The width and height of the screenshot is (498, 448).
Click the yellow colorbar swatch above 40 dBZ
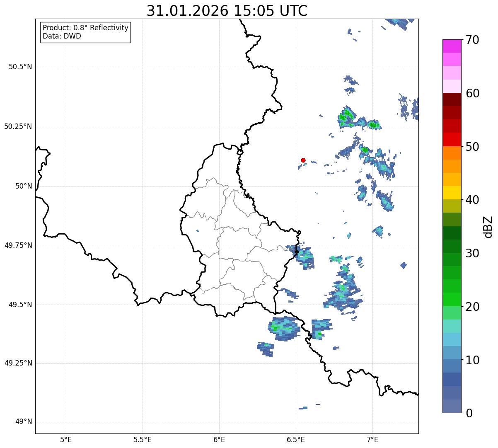pos(452,193)
